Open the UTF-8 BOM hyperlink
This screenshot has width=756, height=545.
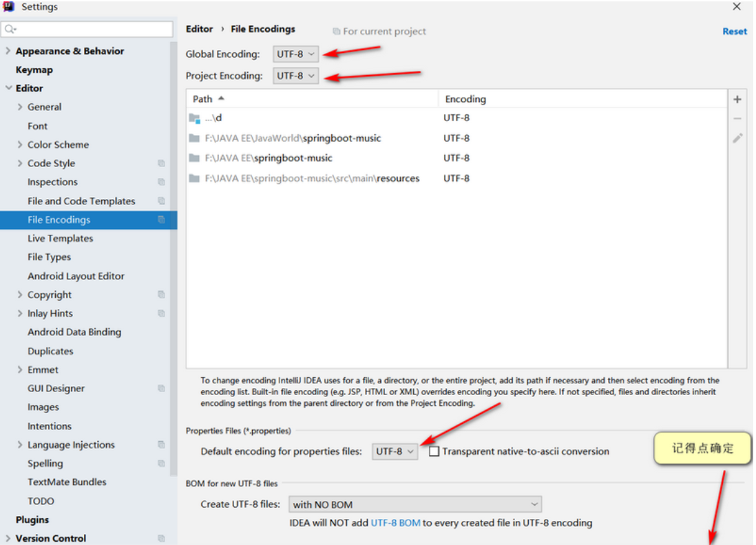pyautogui.click(x=395, y=523)
